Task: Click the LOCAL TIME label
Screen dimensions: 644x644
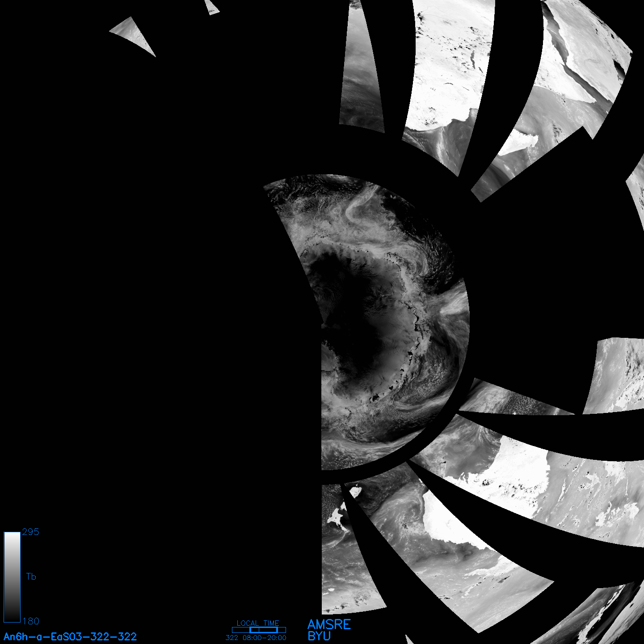Action: point(258,623)
